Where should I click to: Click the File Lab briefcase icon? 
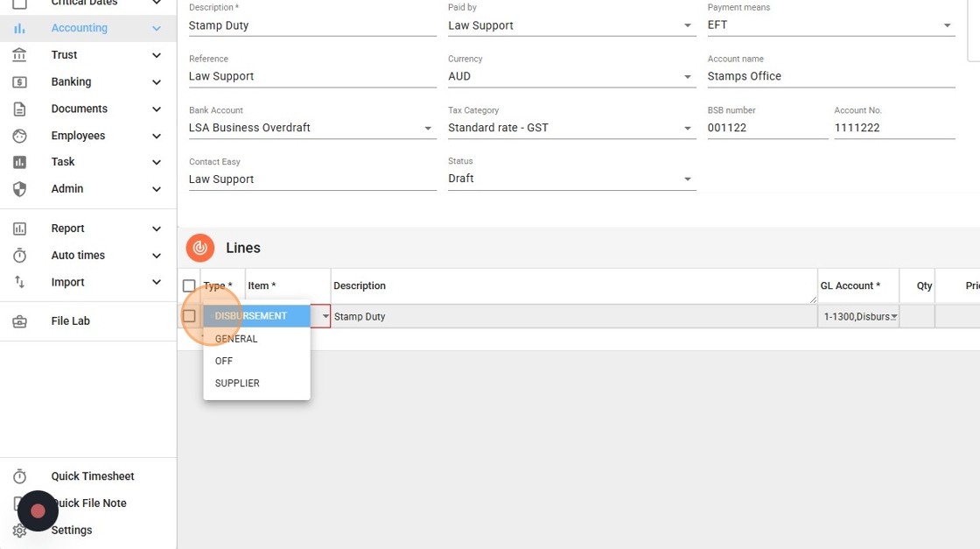coord(19,321)
